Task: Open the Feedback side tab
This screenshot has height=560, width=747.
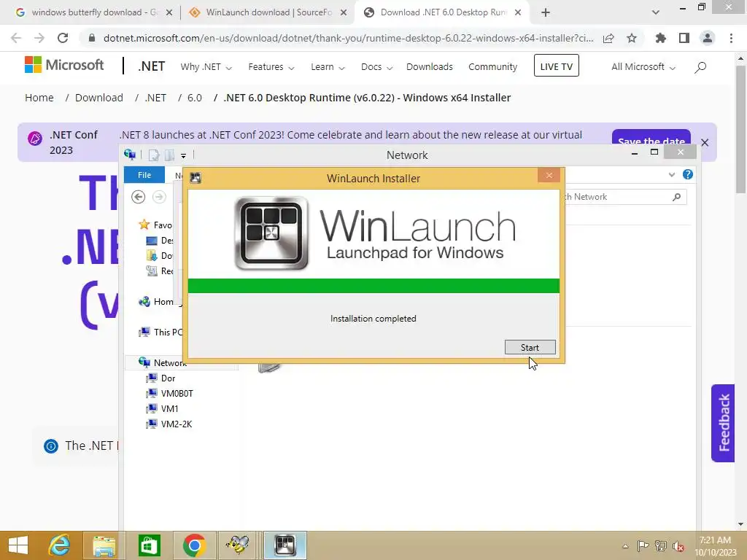Action: (724, 423)
